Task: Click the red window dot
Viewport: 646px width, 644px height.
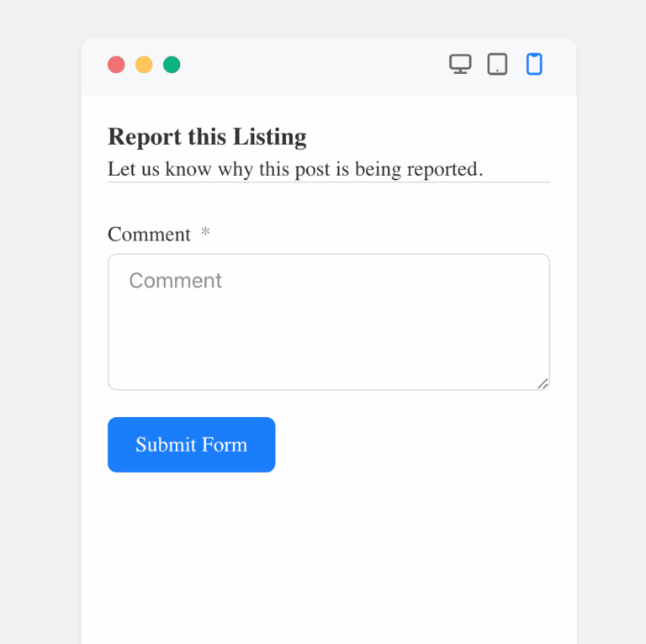Action: pyautogui.click(x=116, y=65)
